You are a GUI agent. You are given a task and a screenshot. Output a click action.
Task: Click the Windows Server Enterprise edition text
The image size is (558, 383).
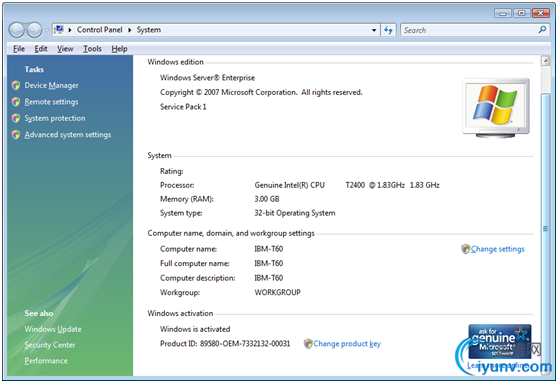coord(207,78)
